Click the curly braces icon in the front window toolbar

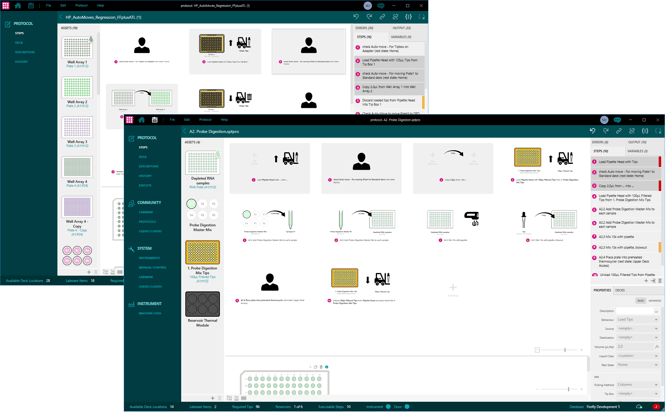pyautogui.click(x=645, y=131)
